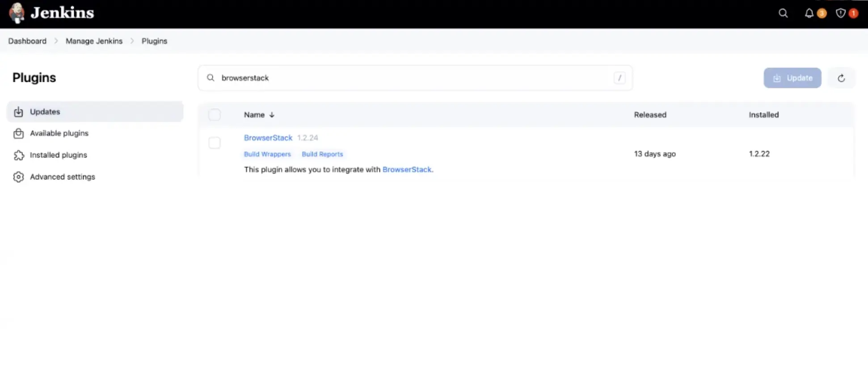Open the security shield warnings icon
This screenshot has height=370, width=868.
click(840, 13)
